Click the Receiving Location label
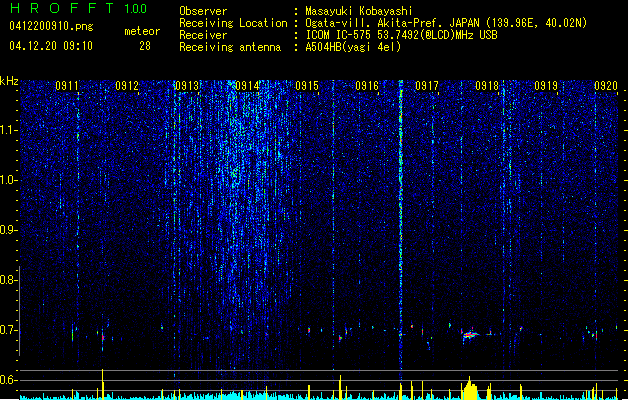This screenshot has height=400, width=629. [x=233, y=23]
